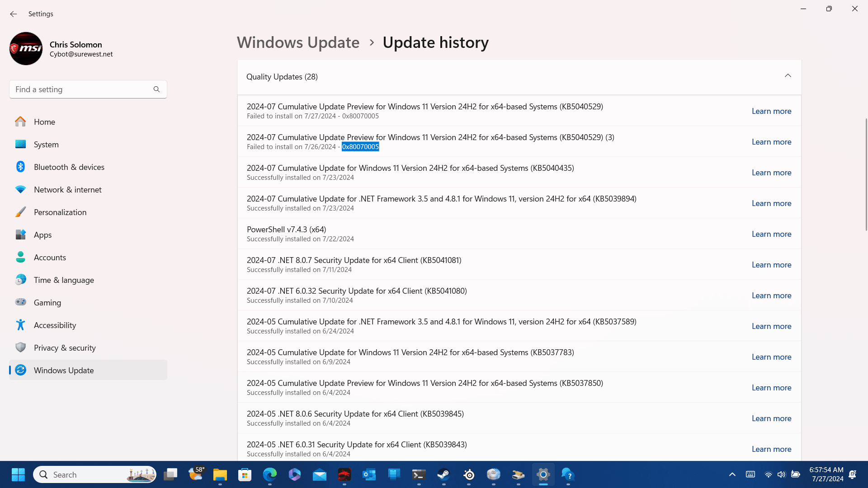Select Privacy & security section
The width and height of the screenshot is (868, 488).
(65, 347)
